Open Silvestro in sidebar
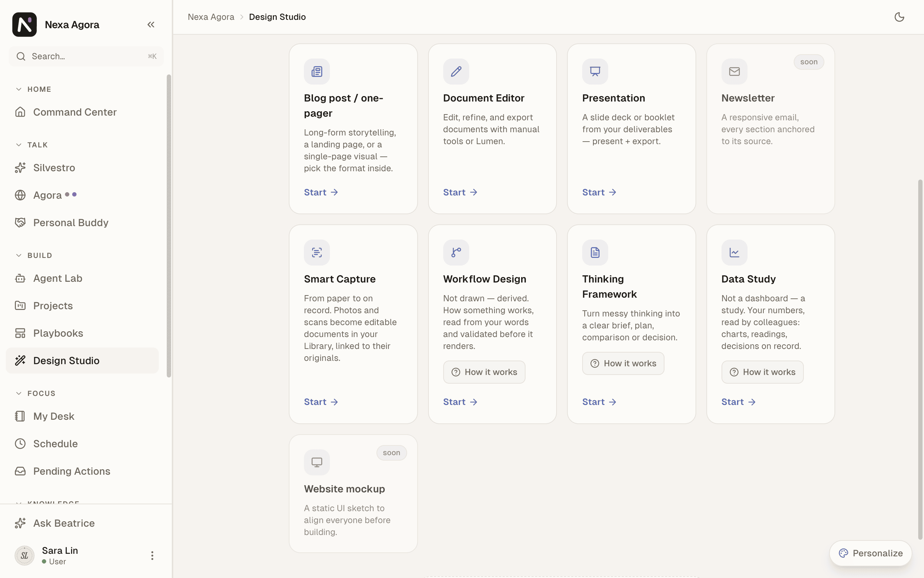Viewport: 924px width, 578px height. click(82, 168)
